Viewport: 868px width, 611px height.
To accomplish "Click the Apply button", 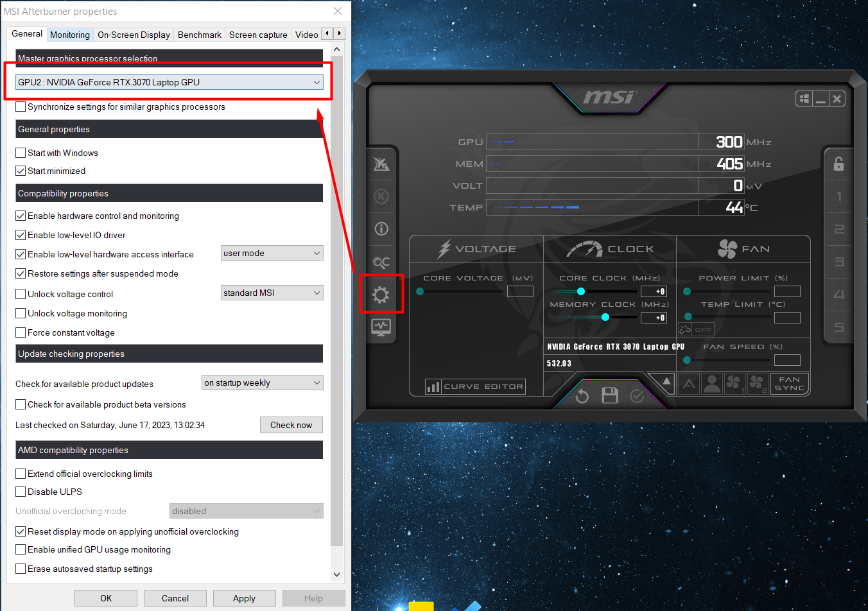I will click(245, 598).
